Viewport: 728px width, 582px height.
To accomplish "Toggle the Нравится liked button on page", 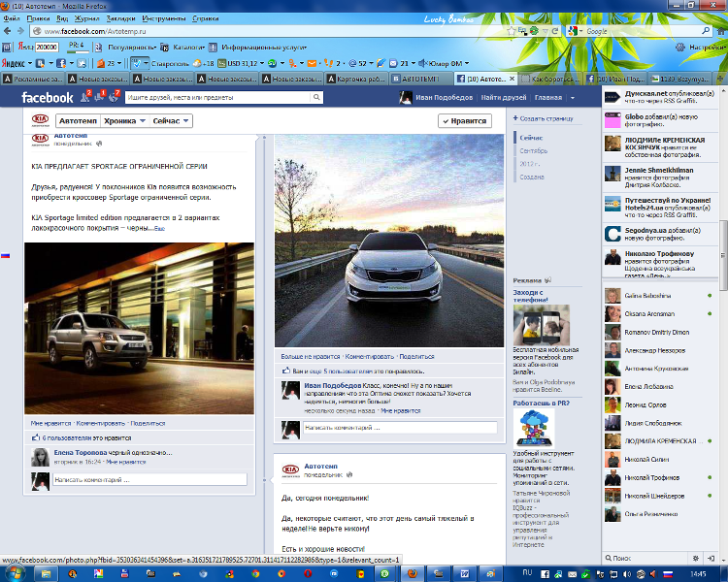I will (465, 120).
